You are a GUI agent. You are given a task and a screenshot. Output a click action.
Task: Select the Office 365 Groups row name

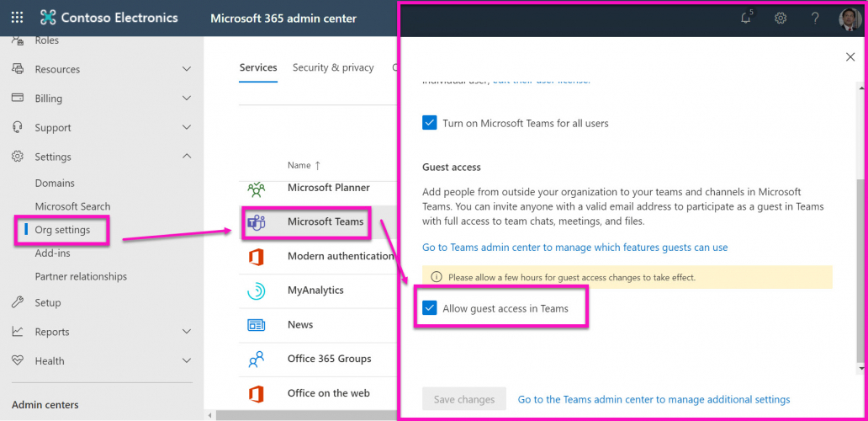coord(330,359)
